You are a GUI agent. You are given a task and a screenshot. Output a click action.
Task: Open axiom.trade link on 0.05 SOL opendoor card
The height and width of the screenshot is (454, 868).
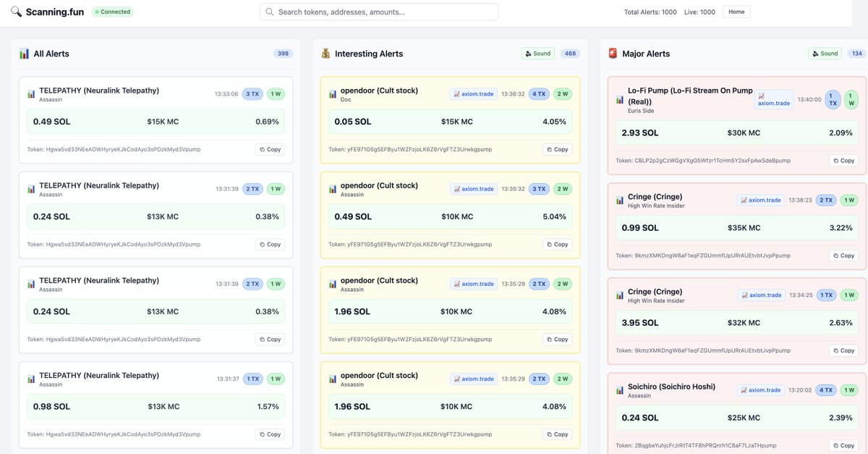point(473,94)
